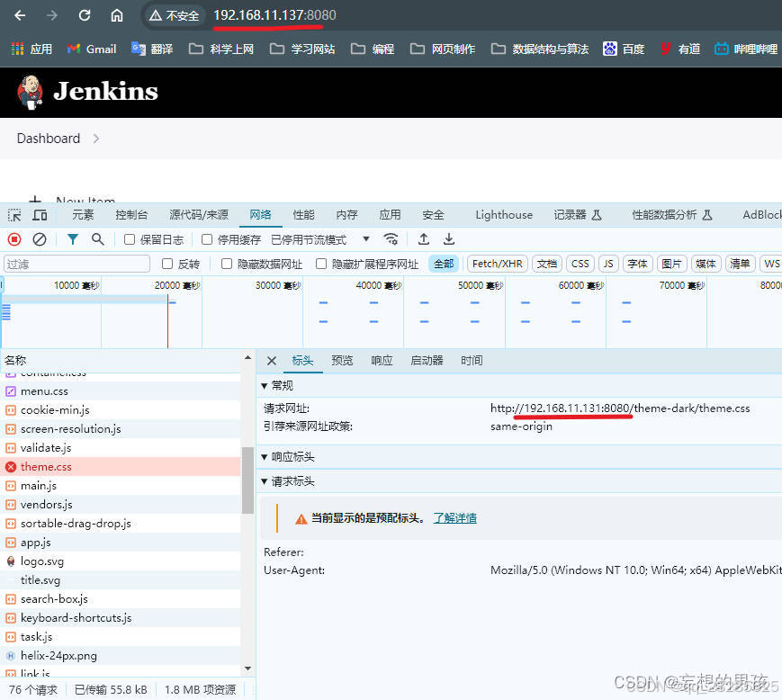782x700 pixels.
Task: Click request list scroll-down arrow
Action: tap(247, 669)
